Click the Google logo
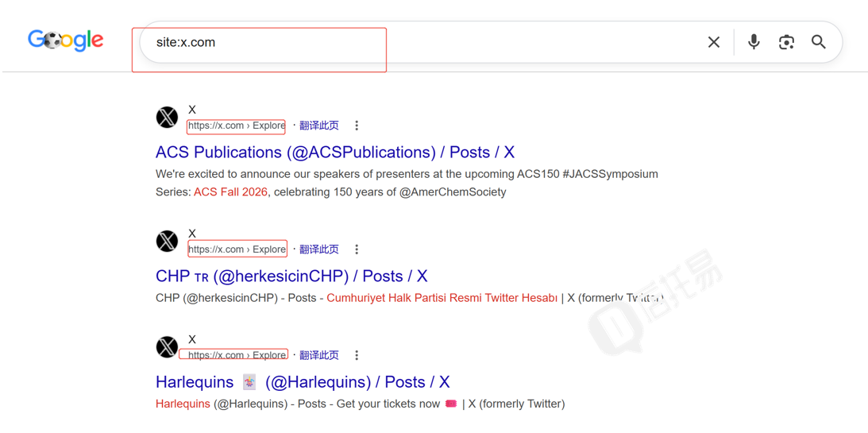 [65, 41]
